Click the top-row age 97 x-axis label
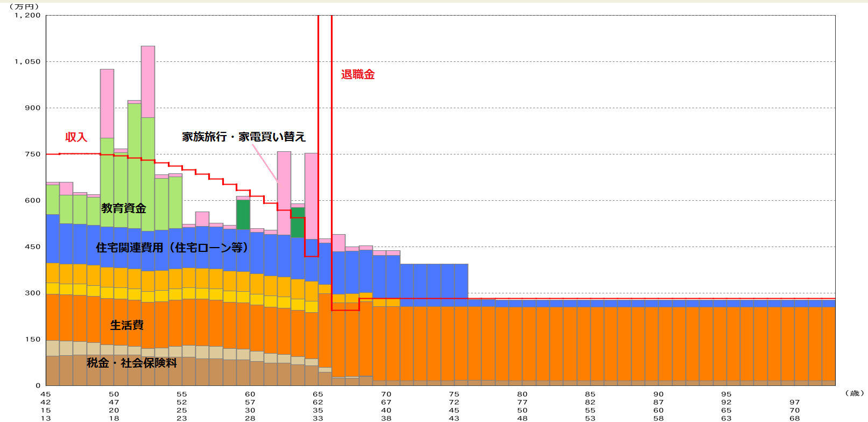Viewport: 868px width, 422px height. [x=795, y=402]
